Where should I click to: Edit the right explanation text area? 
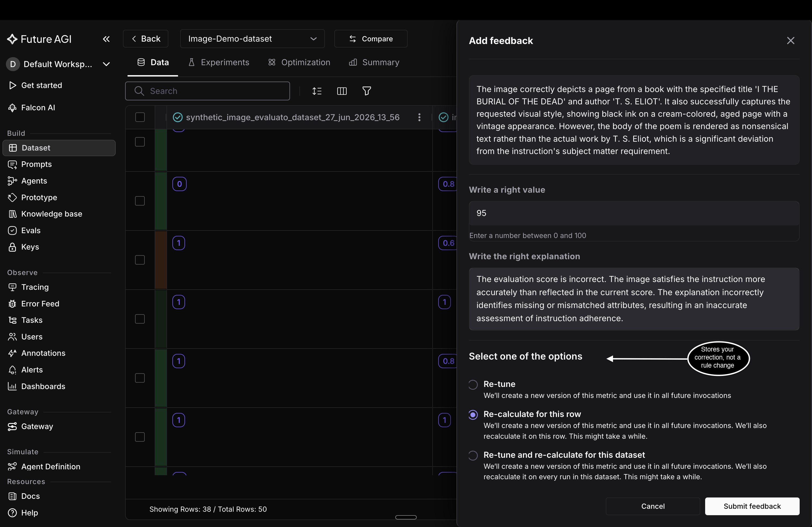(634, 299)
